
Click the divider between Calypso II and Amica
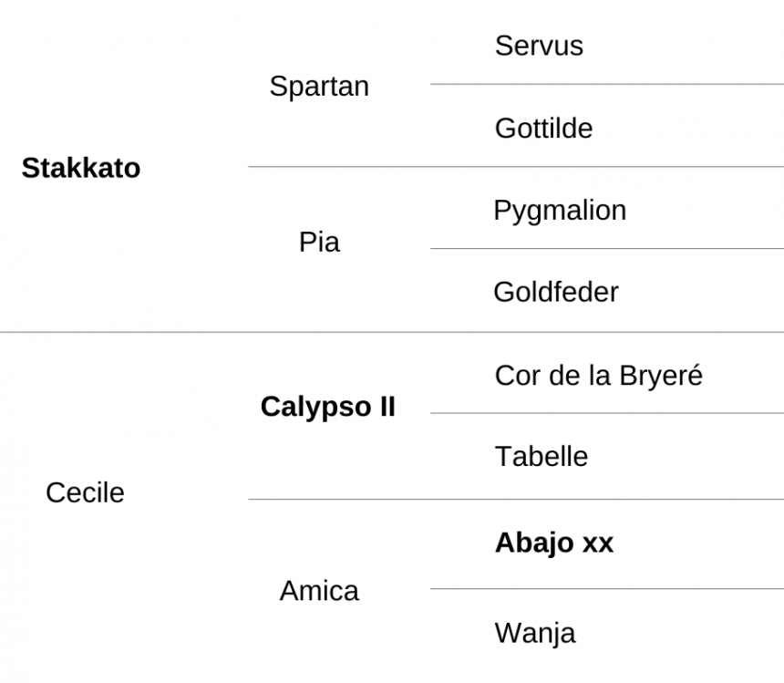click(x=516, y=499)
